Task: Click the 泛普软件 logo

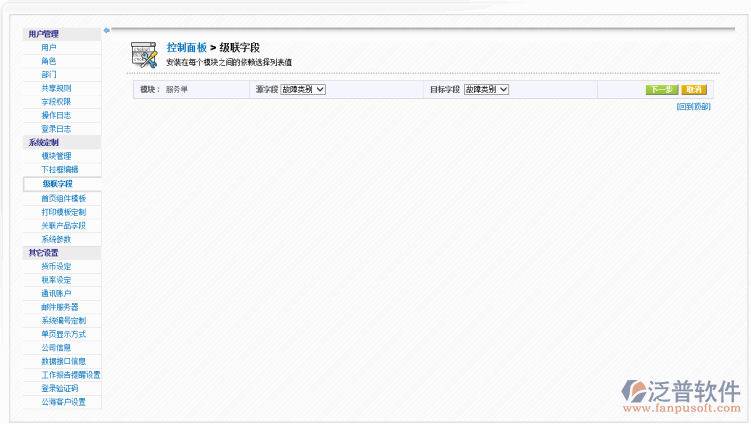Action: click(679, 394)
